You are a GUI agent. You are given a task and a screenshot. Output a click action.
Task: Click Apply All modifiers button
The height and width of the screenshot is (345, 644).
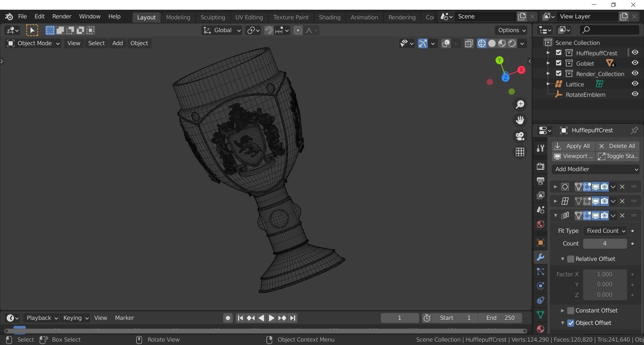(x=573, y=146)
